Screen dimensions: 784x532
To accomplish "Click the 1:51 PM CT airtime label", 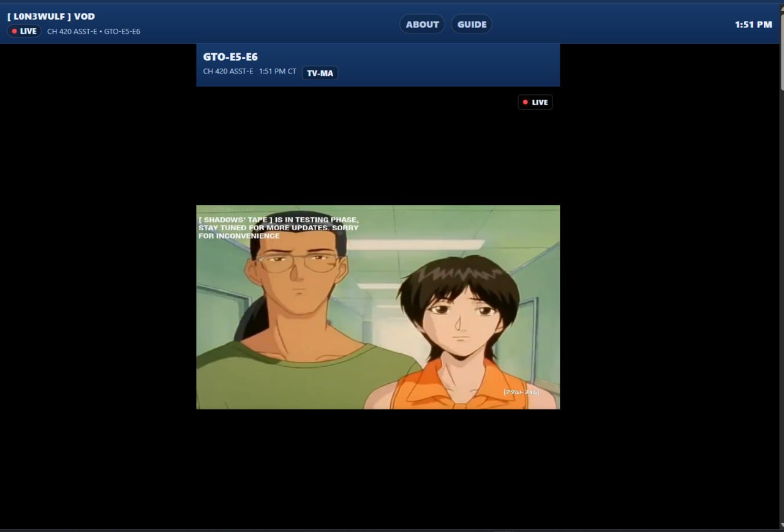I will click(277, 72).
